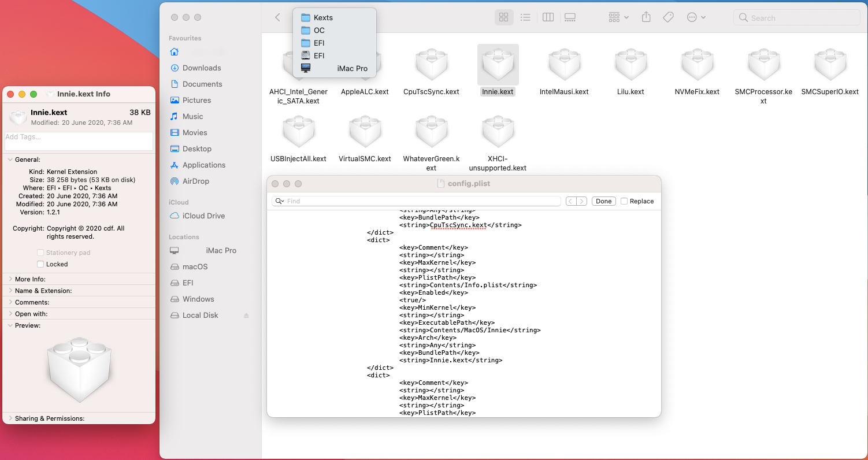The width and height of the screenshot is (868, 460).
Task: Open Downloads in the Finder sidebar
Action: [202, 68]
